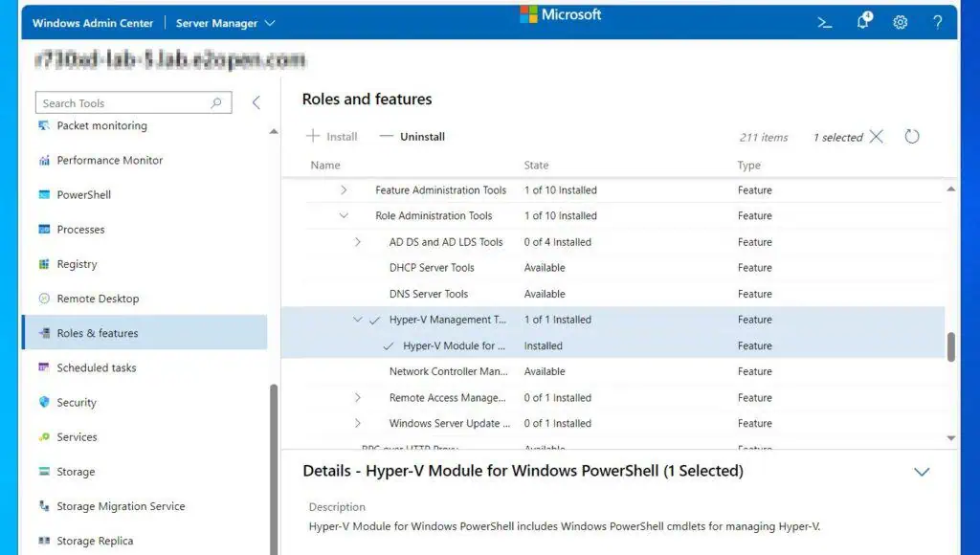Click the Uninstall button
The image size is (980, 555).
click(x=412, y=136)
